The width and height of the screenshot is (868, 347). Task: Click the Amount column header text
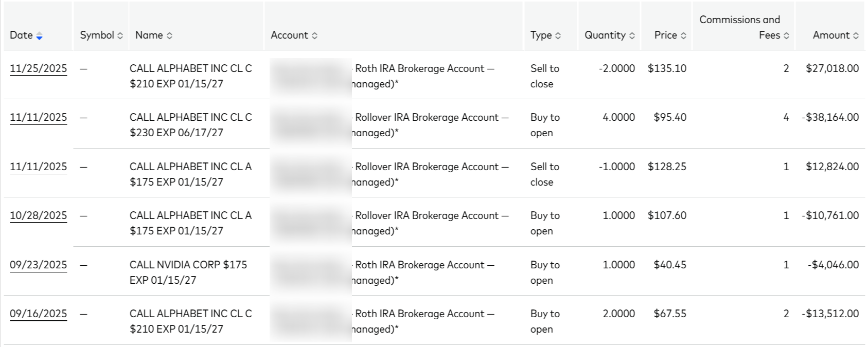[x=830, y=35]
